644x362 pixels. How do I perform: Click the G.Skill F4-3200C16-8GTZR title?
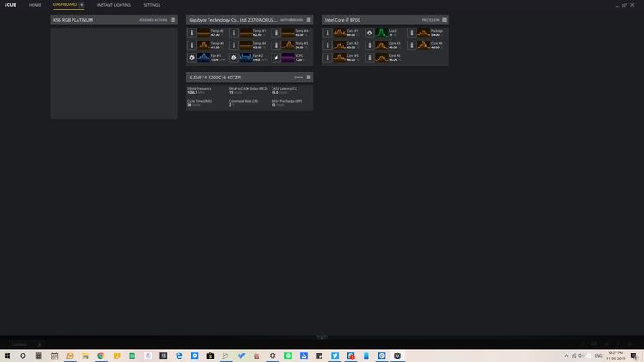point(215,78)
